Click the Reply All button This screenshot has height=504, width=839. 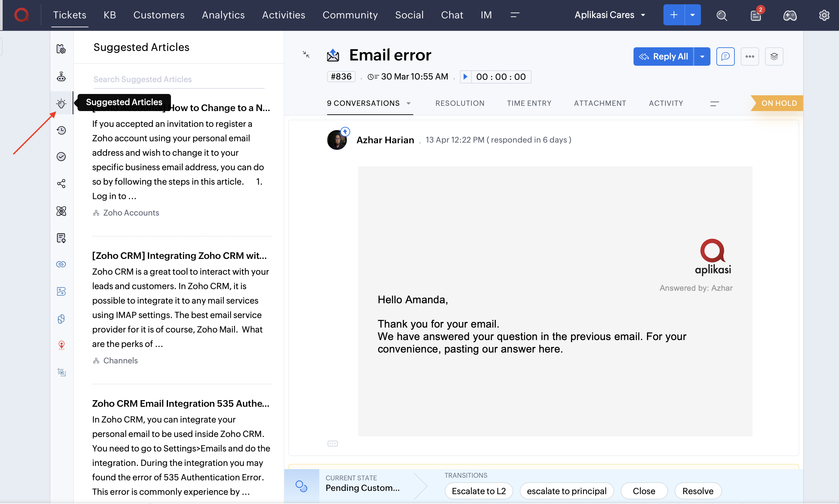point(663,57)
